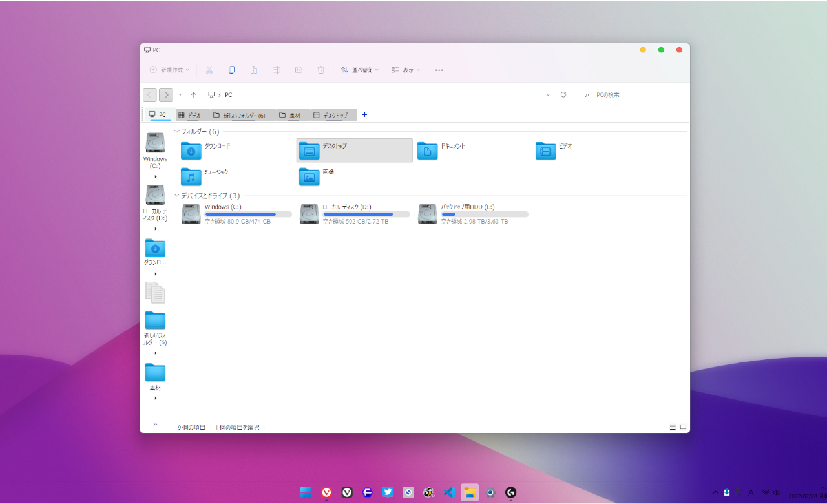Click the Delete trash icon in toolbar
This screenshot has width=827, height=504.
pos(320,70)
